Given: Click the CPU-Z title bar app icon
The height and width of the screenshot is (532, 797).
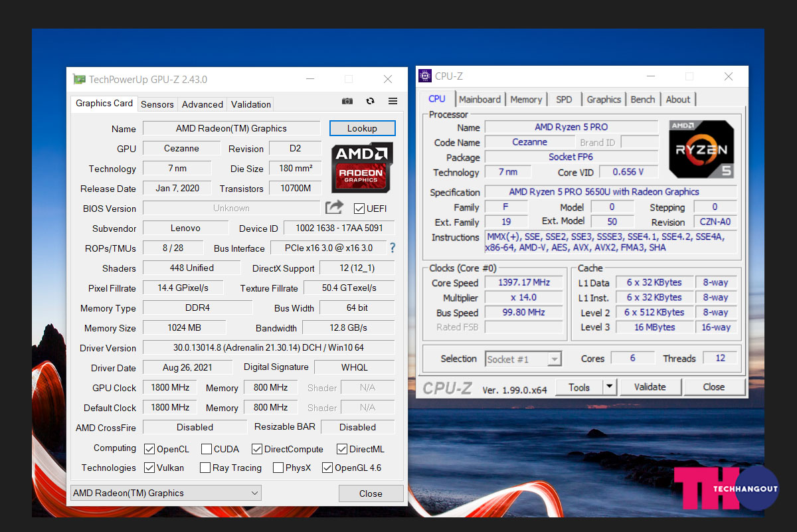Looking at the screenshot, I should 425,76.
